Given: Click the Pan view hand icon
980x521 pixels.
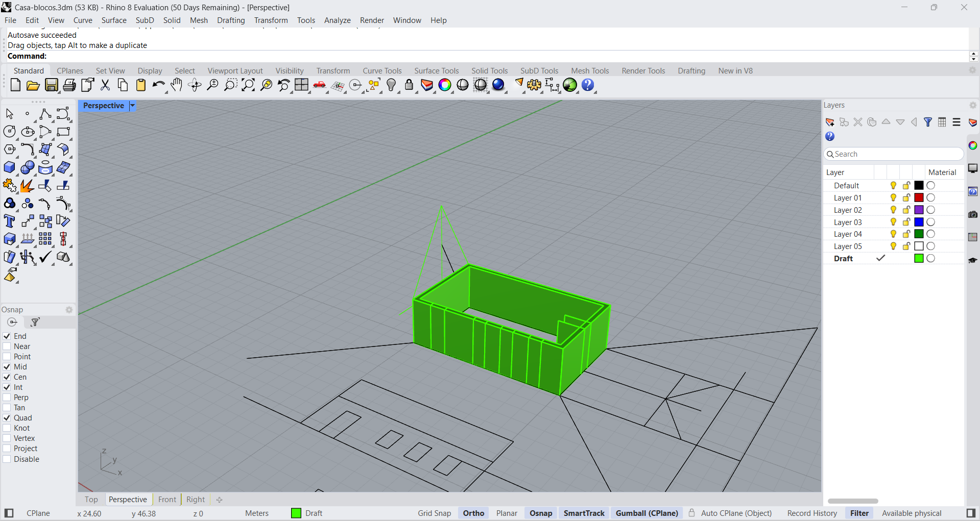Looking at the screenshot, I should (176, 85).
